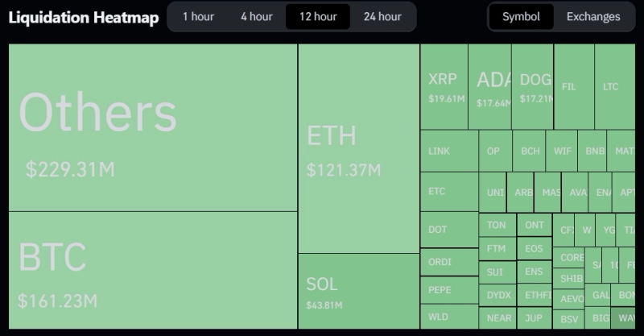The width and height of the screenshot is (644, 336).
Task: Click the DOT heatmap tile
Action: coord(448,230)
